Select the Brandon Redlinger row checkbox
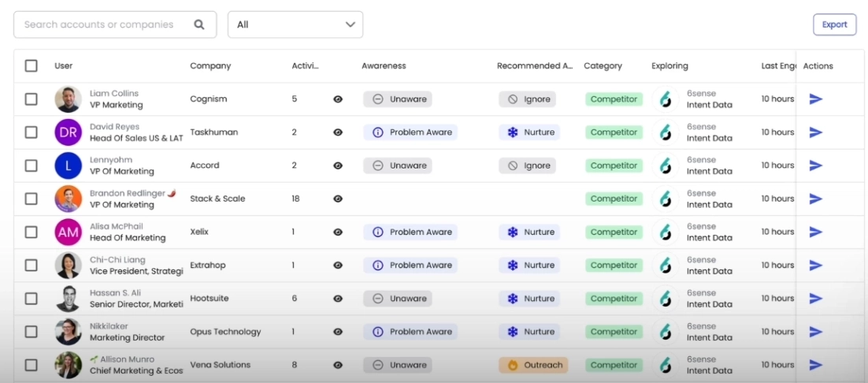Image resolution: width=868 pixels, height=383 pixels. [31, 199]
